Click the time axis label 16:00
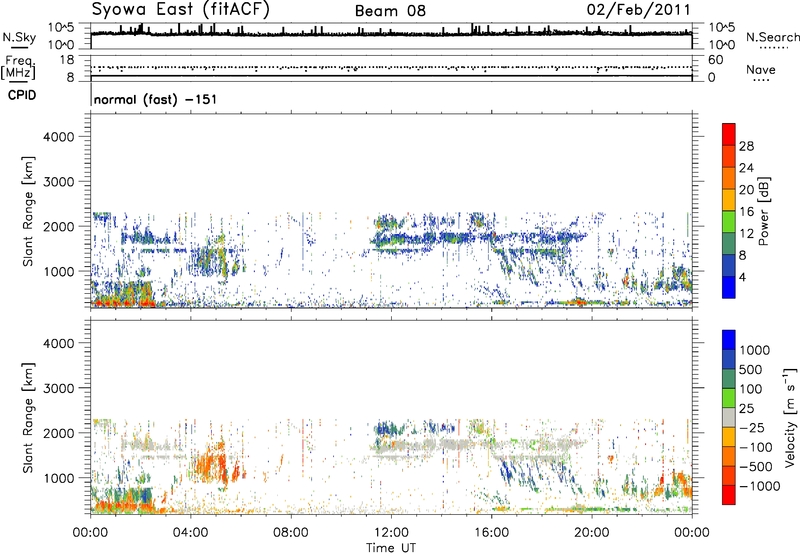 tap(491, 533)
